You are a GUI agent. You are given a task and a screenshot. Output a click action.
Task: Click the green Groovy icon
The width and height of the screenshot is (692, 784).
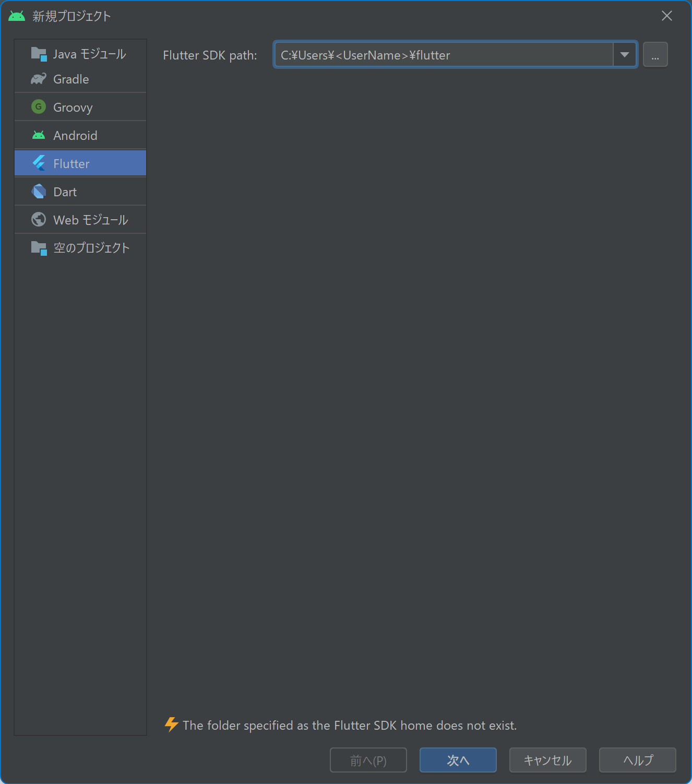[x=39, y=106]
